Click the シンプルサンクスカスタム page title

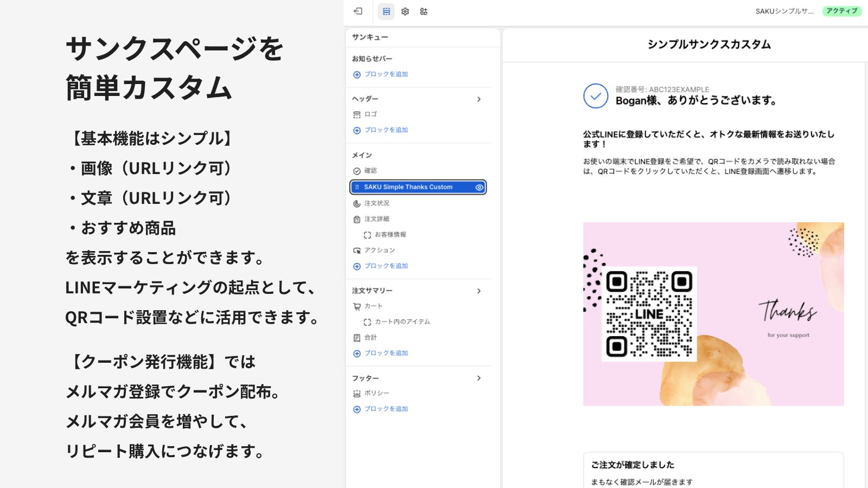[709, 44]
